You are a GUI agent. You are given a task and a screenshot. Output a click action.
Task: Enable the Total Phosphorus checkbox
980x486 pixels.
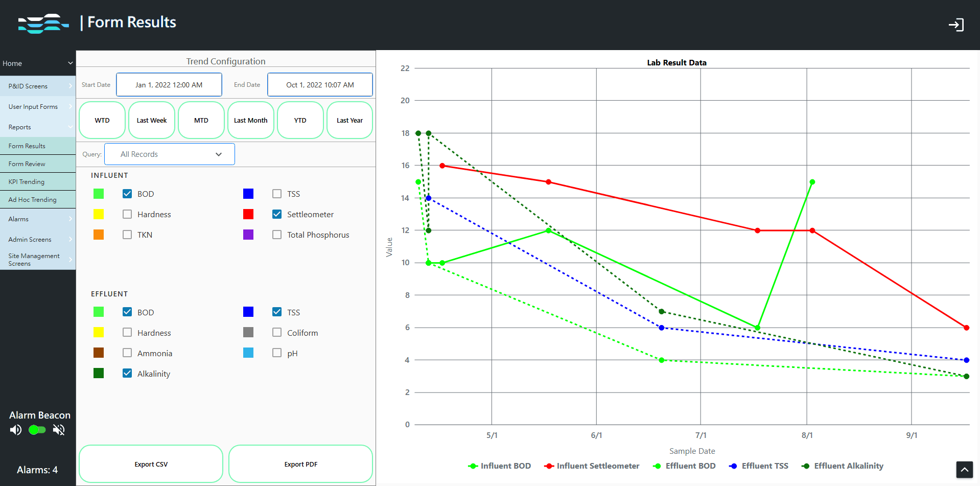(277, 234)
